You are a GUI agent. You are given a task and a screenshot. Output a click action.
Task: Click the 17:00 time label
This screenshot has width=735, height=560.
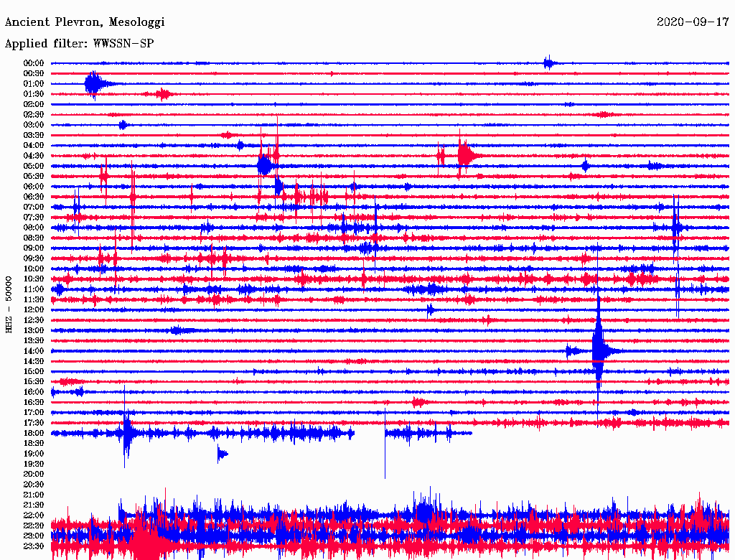[34, 413]
